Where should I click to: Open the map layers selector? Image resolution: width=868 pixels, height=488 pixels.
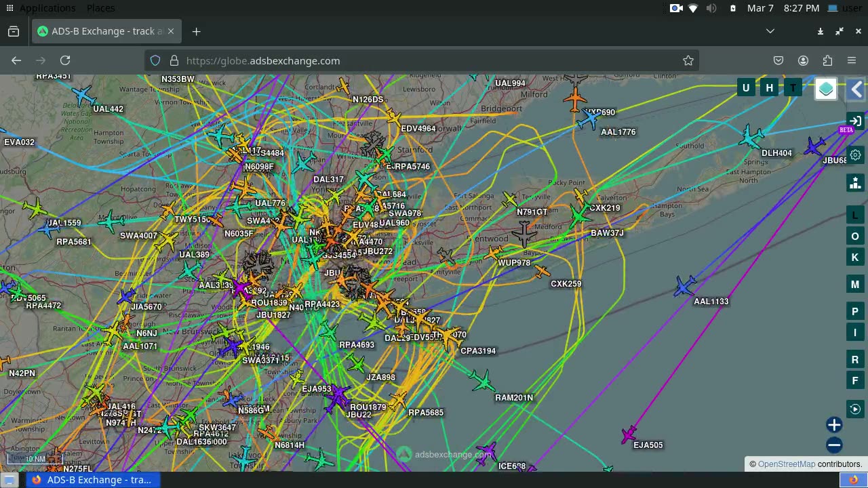click(x=825, y=89)
